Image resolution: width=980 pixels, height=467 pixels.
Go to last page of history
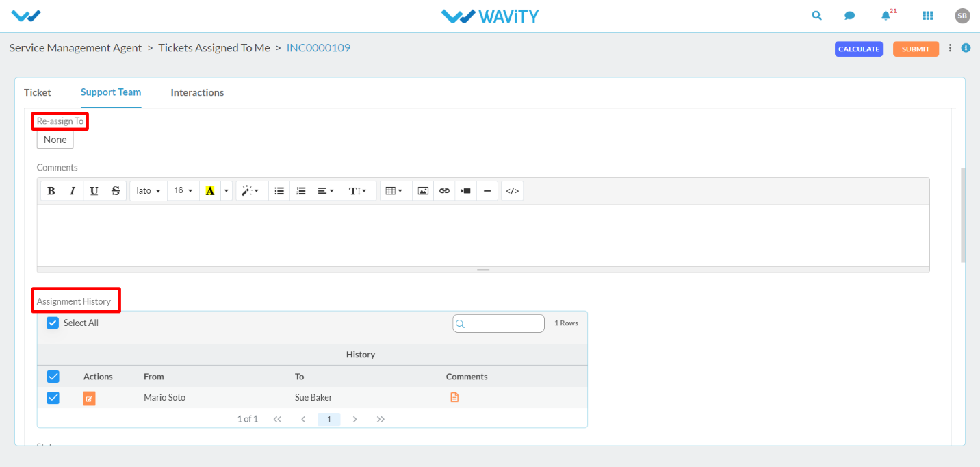(x=381, y=419)
